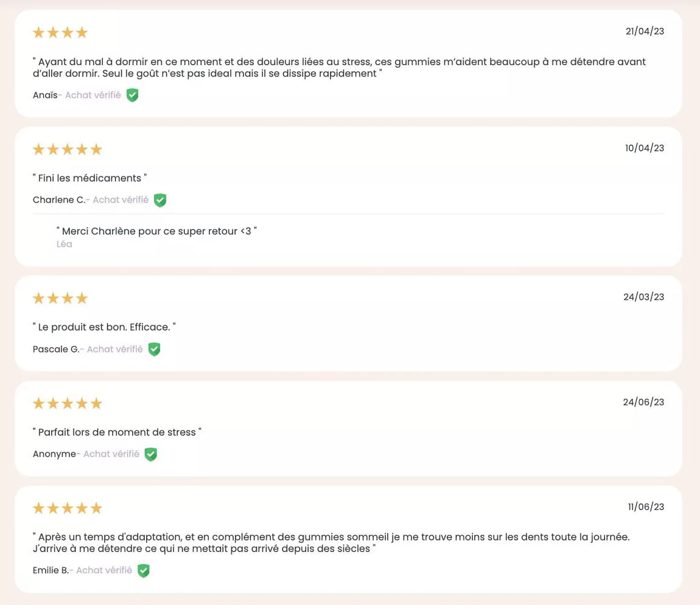Click the four-star rating on Anaïs's review
The image size is (700, 605).
tap(60, 33)
